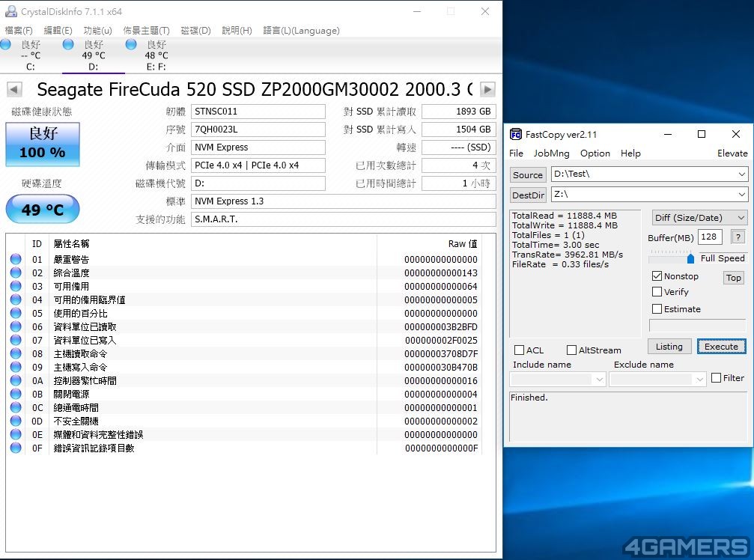Go to next disk with right arrow
Image resolution: width=754 pixels, height=560 pixels.
pos(487,89)
